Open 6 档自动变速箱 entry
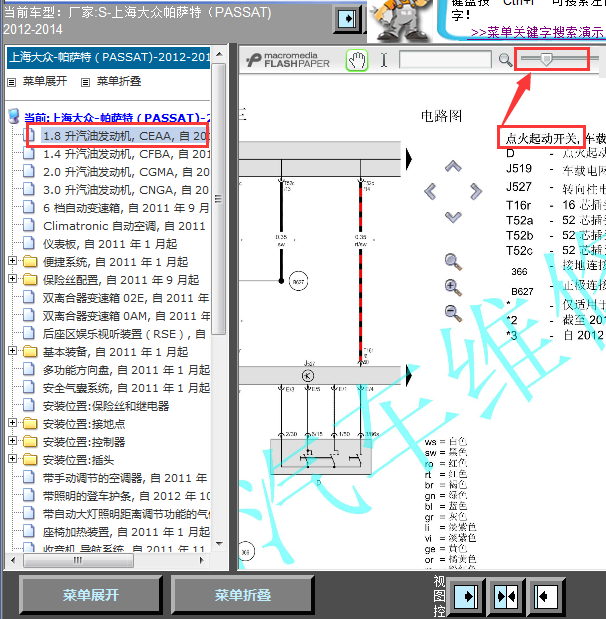 coord(126,208)
